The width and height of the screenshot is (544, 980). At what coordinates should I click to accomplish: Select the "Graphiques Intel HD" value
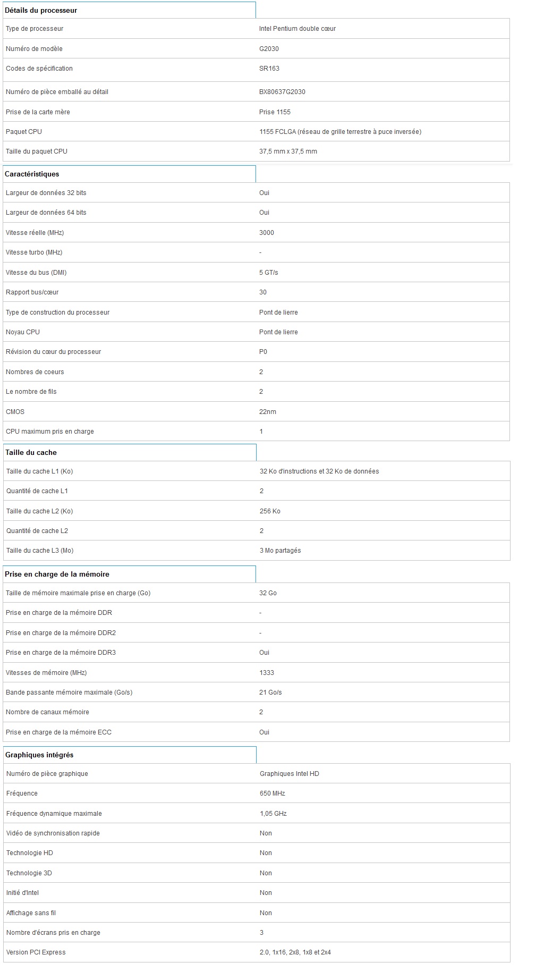(290, 774)
